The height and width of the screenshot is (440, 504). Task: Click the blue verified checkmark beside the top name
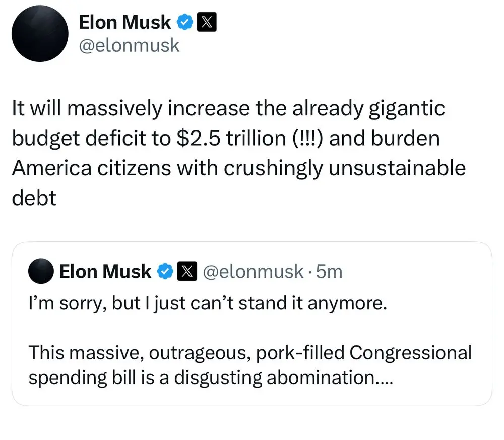pyautogui.click(x=184, y=22)
